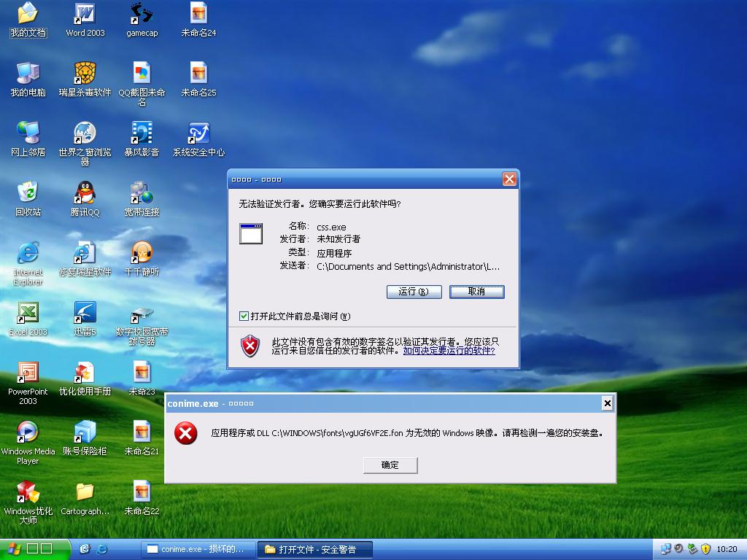
Task: Launch 世界之窗浏览器 browser shortcut
Action: pos(85,144)
